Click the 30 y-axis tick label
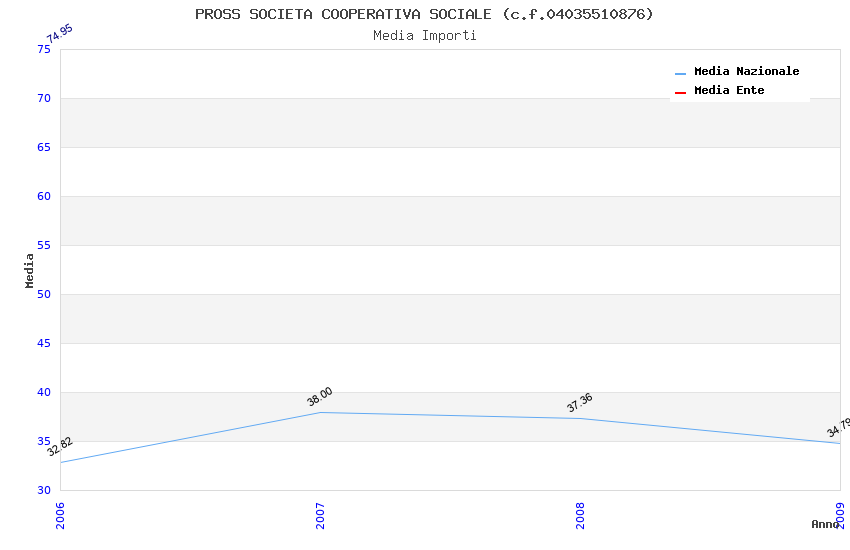The image size is (850, 550). [x=44, y=490]
